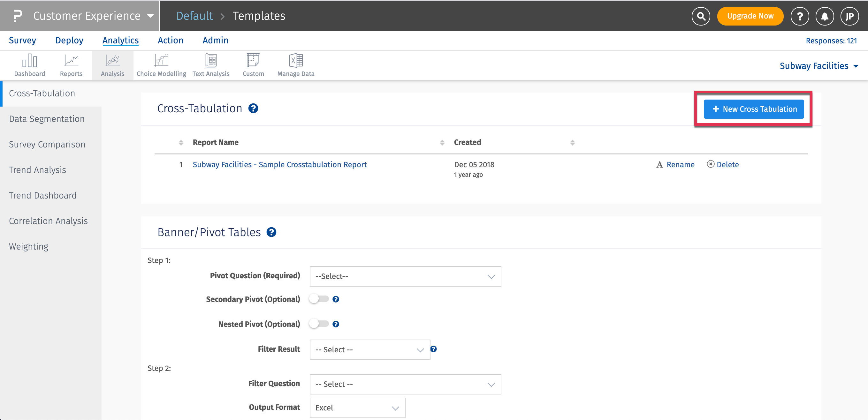Select Trend Analysis in sidebar
The height and width of the screenshot is (420, 868).
click(x=37, y=170)
